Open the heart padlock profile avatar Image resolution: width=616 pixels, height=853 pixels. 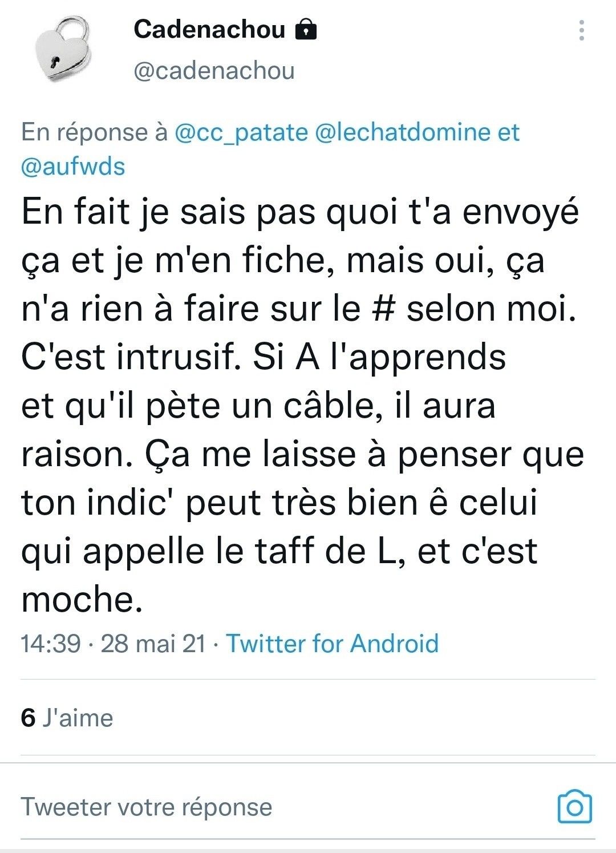pyautogui.click(x=62, y=50)
